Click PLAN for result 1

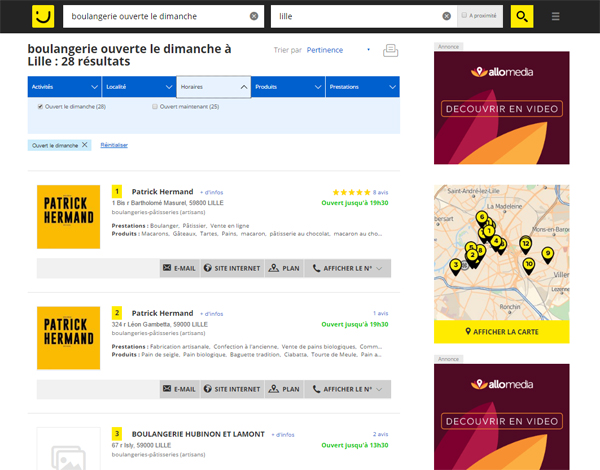[284, 268]
